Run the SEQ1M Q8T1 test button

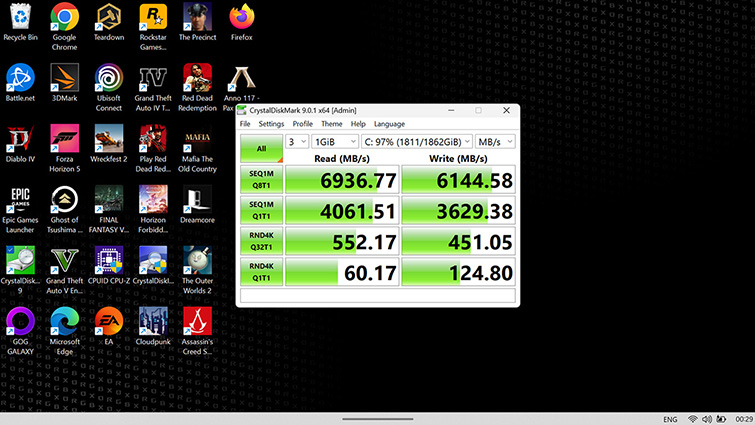pyautogui.click(x=261, y=180)
